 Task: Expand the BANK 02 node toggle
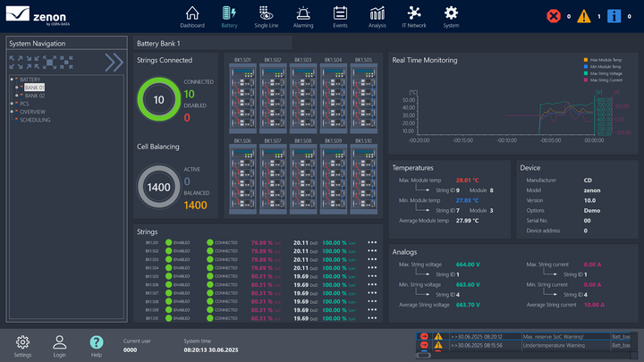pos(17,96)
